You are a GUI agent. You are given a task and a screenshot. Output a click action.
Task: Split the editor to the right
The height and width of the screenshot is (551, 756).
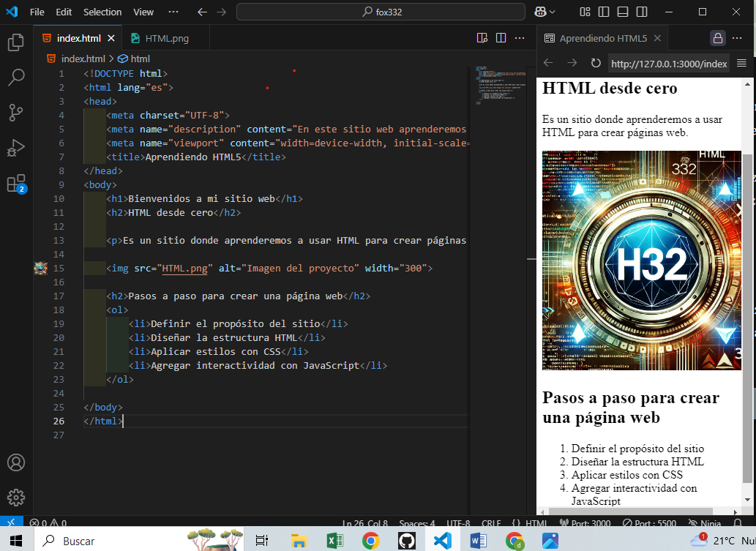pos(501,38)
